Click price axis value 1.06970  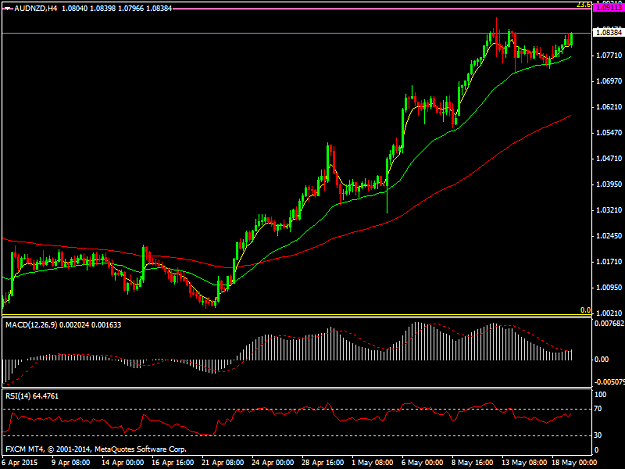(609, 81)
